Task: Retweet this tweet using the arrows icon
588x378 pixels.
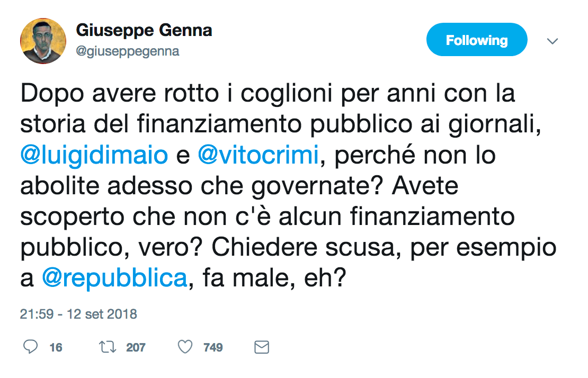Action: tap(108, 347)
